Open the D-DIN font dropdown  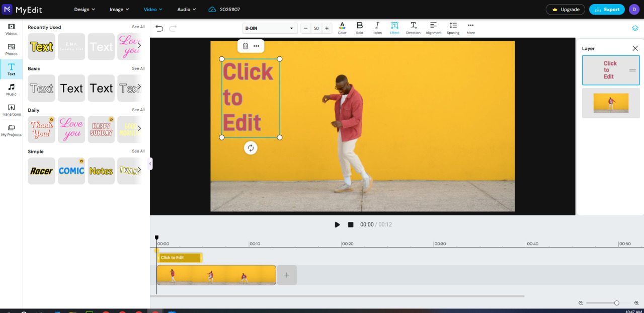[270, 28]
